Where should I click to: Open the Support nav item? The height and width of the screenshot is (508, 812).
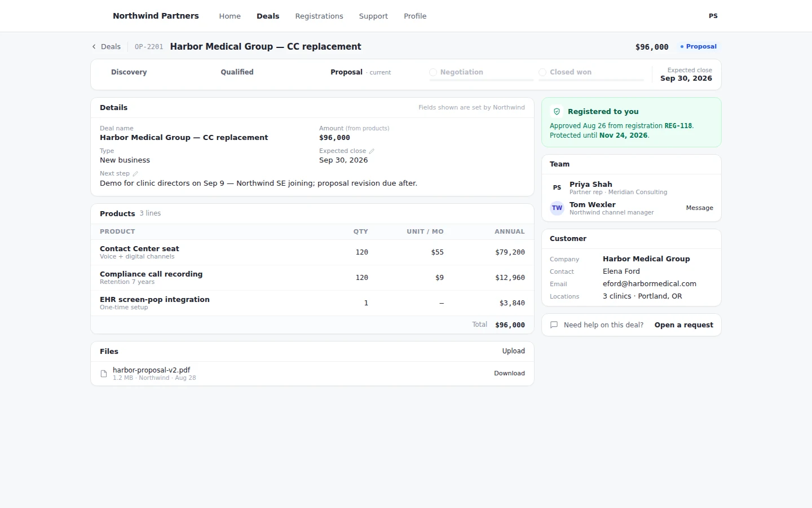pos(373,16)
